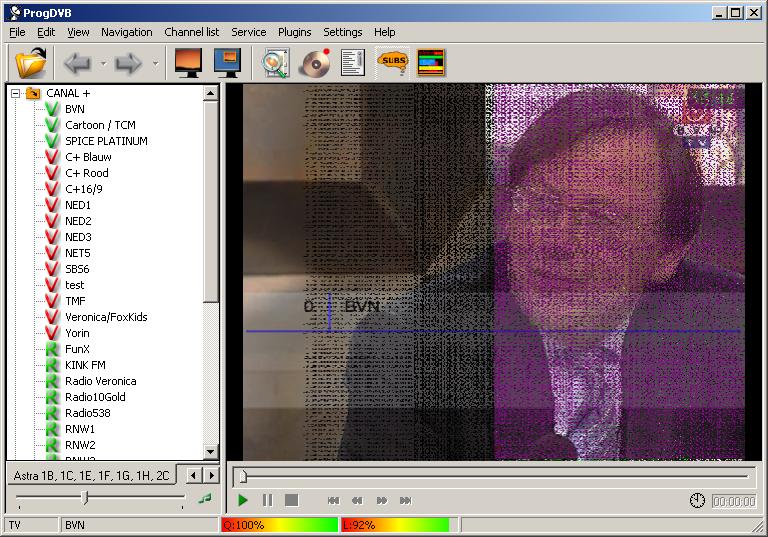Select the RNW1 radio station
Screen dimensions: 768x537
[x=80, y=429]
